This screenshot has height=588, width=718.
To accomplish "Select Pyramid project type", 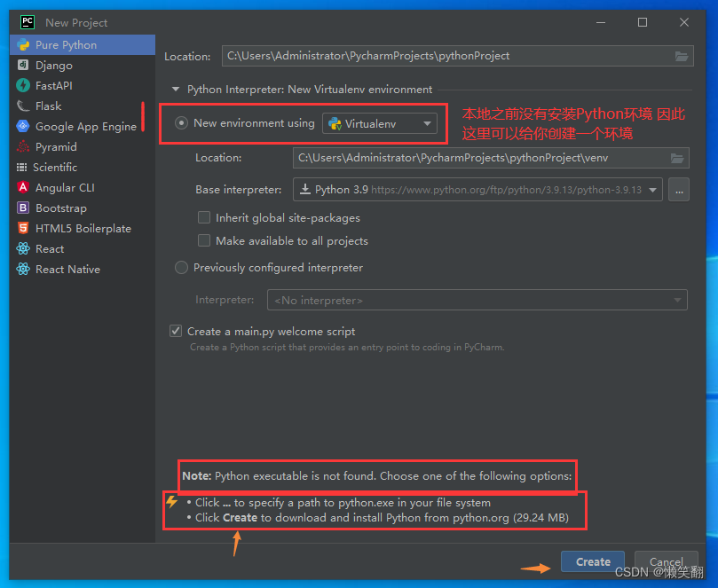I will pos(83,147).
